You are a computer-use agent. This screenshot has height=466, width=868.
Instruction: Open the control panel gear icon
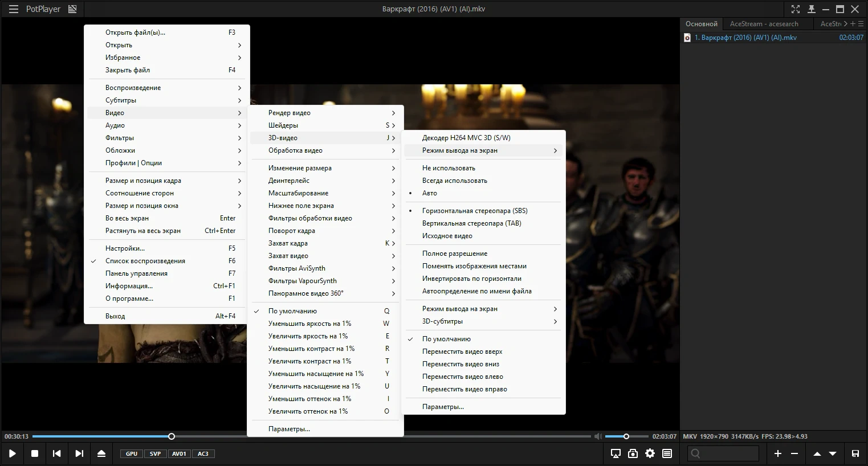650,453
